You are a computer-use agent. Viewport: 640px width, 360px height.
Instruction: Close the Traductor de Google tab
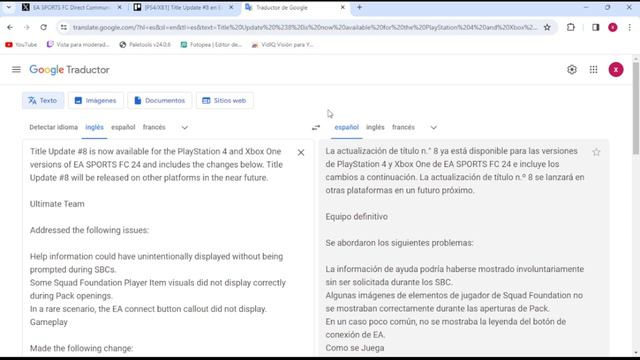pyautogui.click(x=342, y=7)
